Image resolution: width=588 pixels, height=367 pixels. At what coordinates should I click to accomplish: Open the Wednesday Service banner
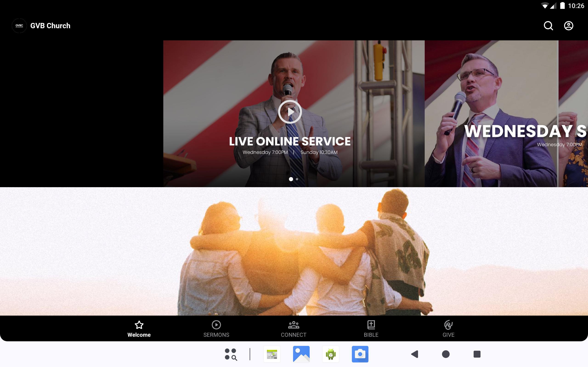coord(506,114)
